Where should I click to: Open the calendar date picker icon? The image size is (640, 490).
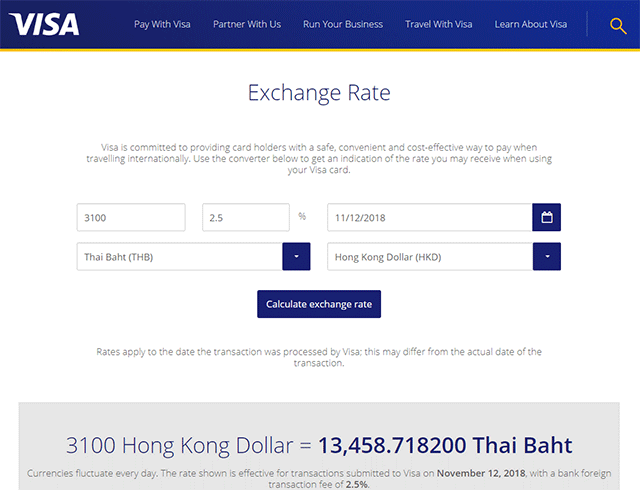click(546, 217)
